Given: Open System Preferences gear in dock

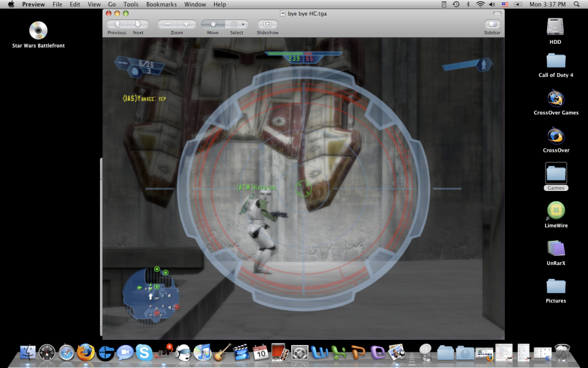Looking at the screenshot, I should [299, 352].
